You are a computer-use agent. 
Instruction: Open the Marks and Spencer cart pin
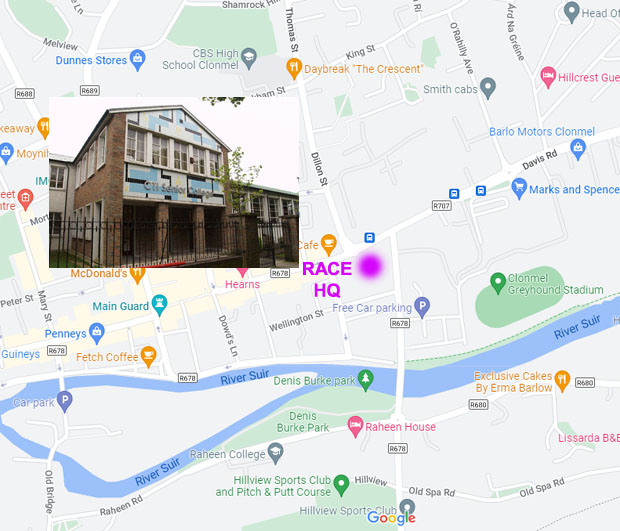(x=519, y=189)
